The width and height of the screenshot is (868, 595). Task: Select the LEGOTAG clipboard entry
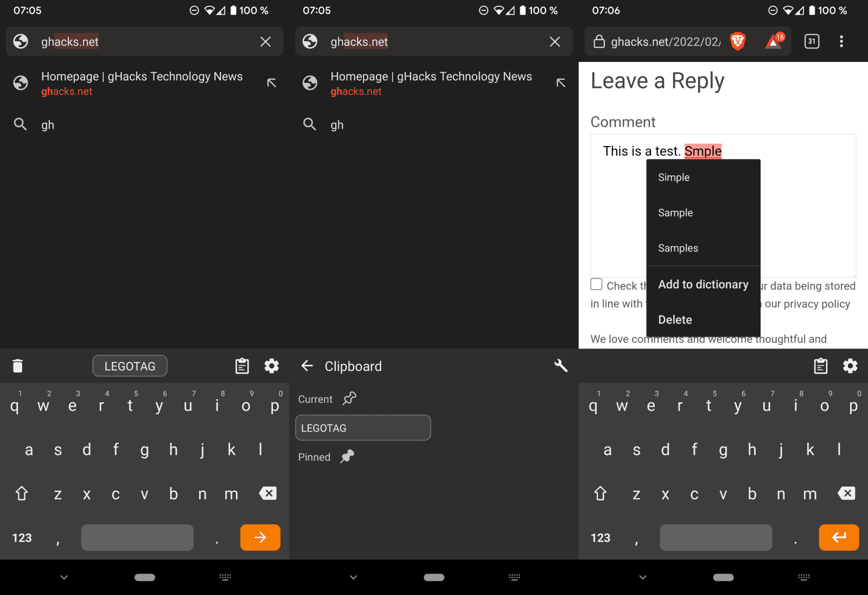tap(362, 428)
